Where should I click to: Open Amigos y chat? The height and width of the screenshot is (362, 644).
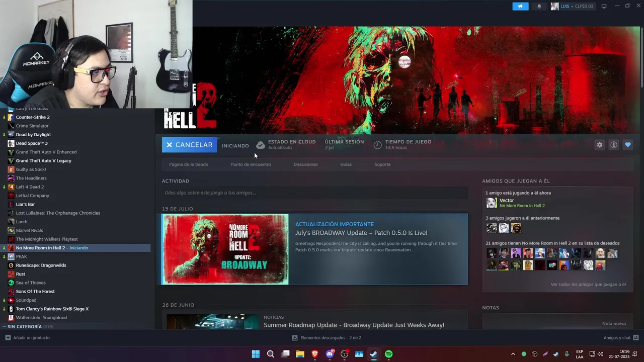click(621, 338)
